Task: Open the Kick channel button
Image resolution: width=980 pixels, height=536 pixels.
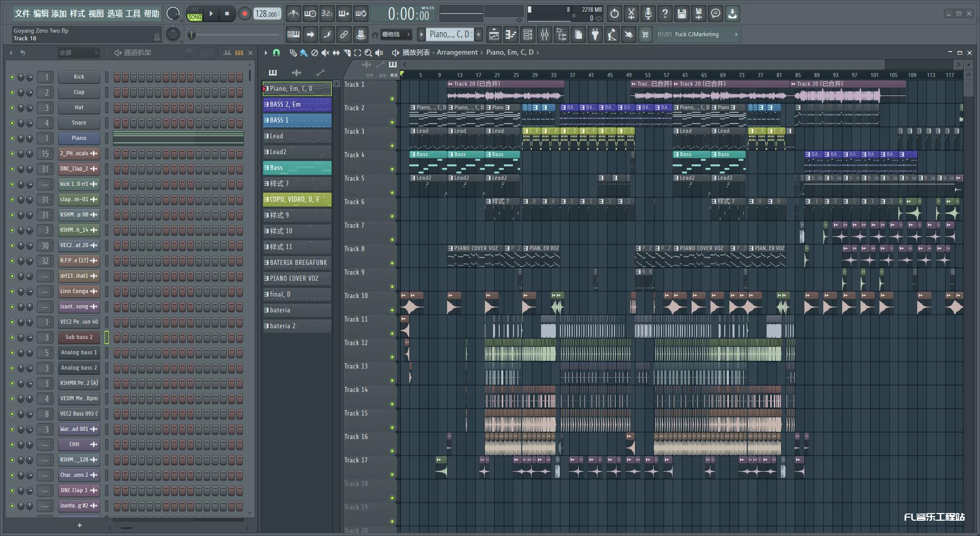Action: [79, 77]
